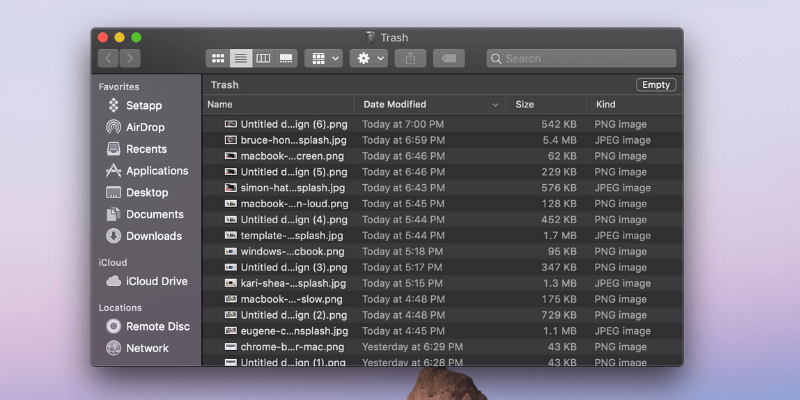
Task: Click the Edit Tags toolbar button
Action: (x=449, y=58)
